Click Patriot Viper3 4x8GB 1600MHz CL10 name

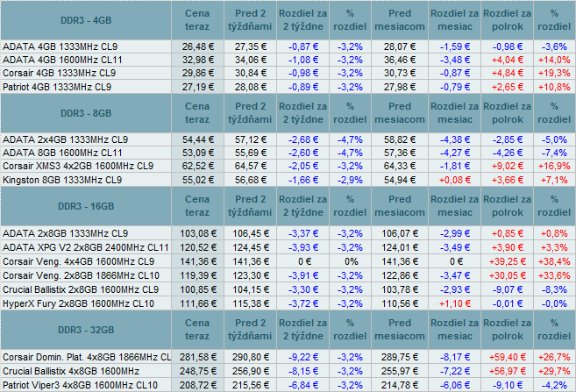[80, 385]
